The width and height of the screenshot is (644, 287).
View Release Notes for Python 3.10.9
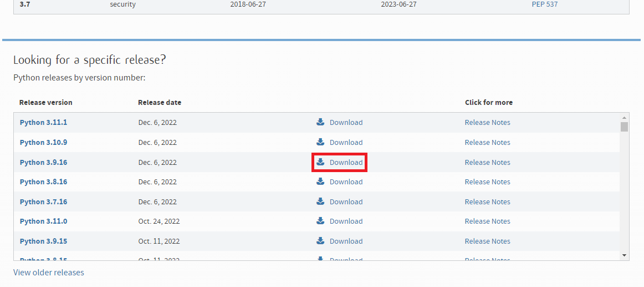[488, 142]
